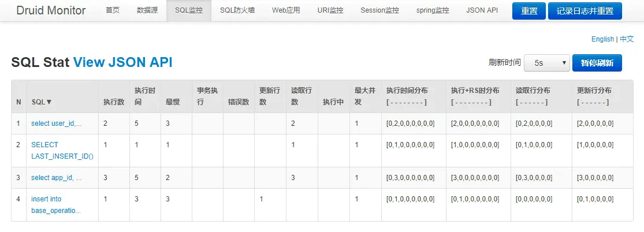Image resolution: width=644 pixels, height=232 pixels.
Task: Open the 首页 tab
Action: click(x=112, y=10)
